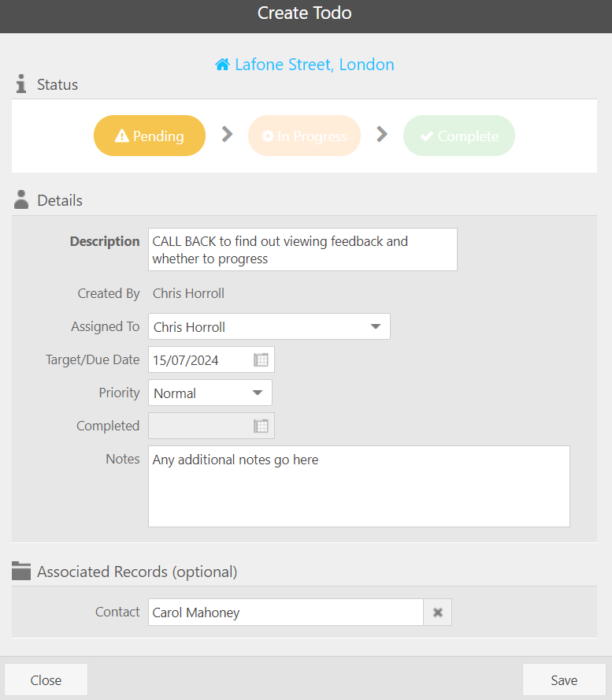Viewport: 612px width, 700px height.
Task: Click the Description label
Action: [105, 241]
